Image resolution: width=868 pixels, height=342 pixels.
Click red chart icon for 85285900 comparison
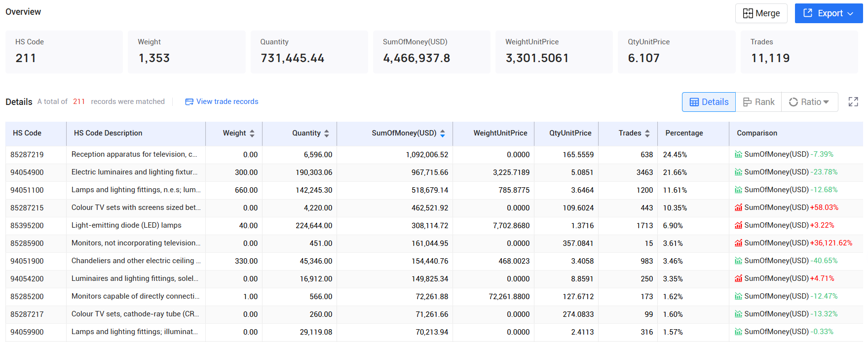tap(738, 243)
